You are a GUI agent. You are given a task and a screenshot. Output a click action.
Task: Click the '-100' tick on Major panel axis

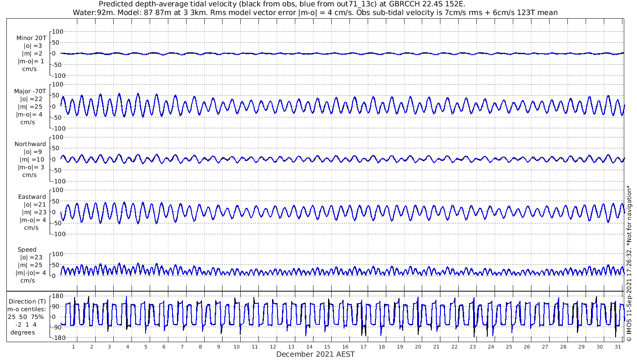58,128
